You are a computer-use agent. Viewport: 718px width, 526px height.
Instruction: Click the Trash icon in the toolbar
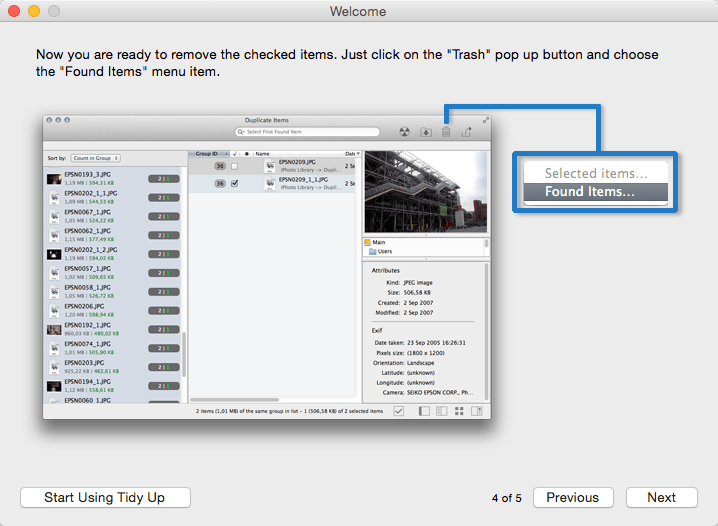[446, 131]
